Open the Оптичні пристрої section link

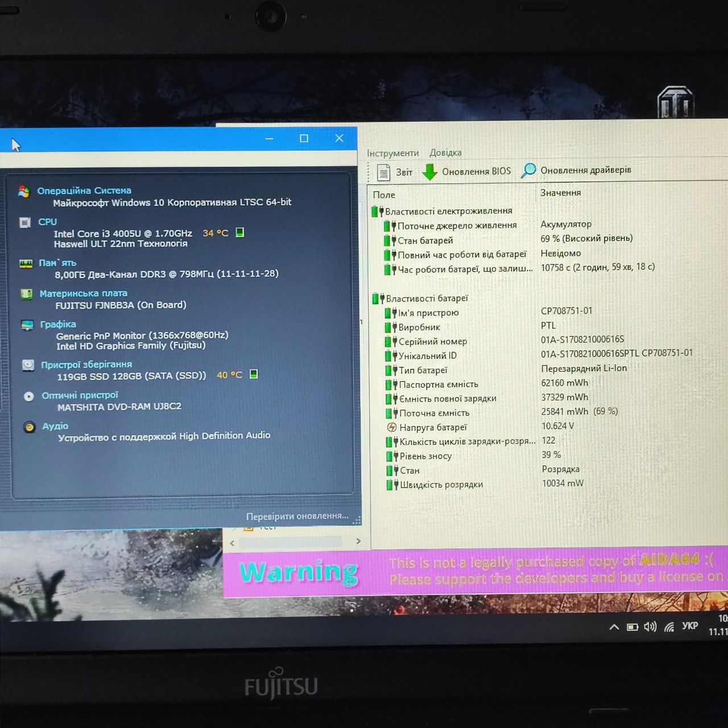coord(80,395)
